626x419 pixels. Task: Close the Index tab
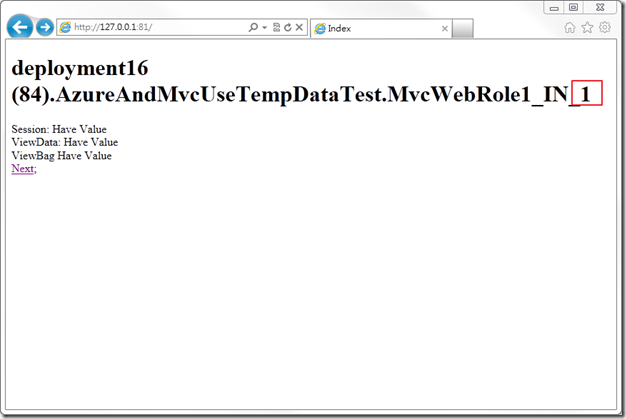(x=445, y=28)
